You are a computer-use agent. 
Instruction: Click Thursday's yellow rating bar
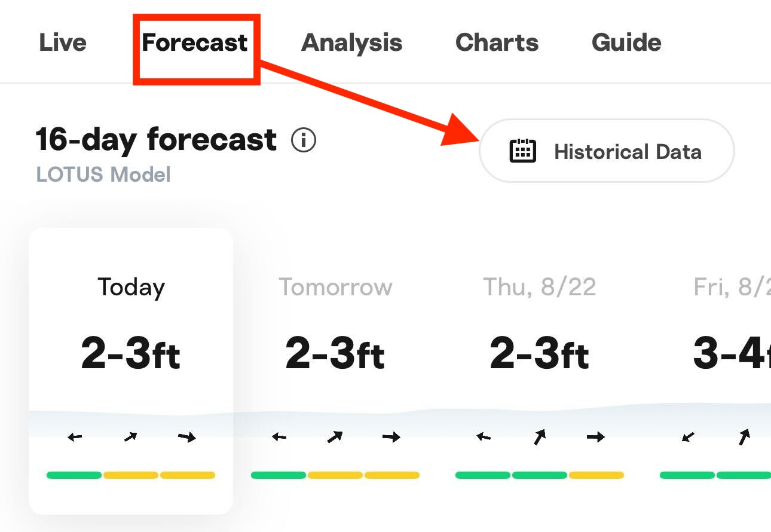pos(596,475)
